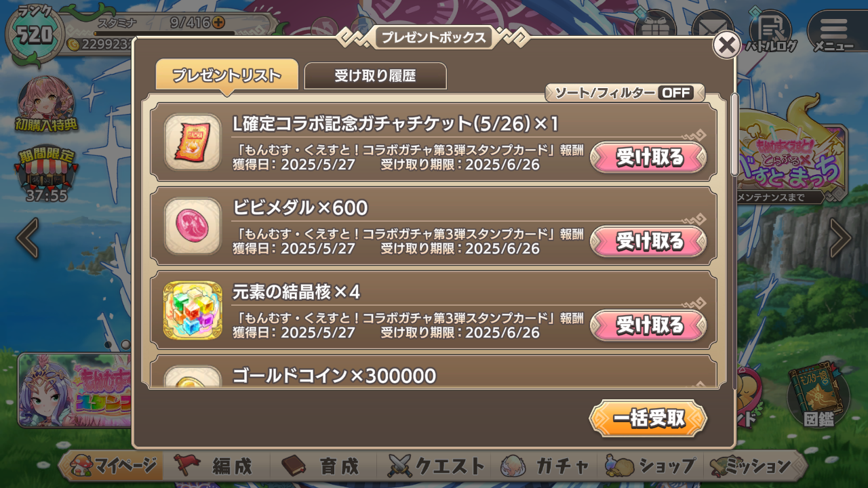Image resolution: width=868 pixels, height=488 pixels.
Task: Click the present list vertical scrollbar
Action: (734, 241)
